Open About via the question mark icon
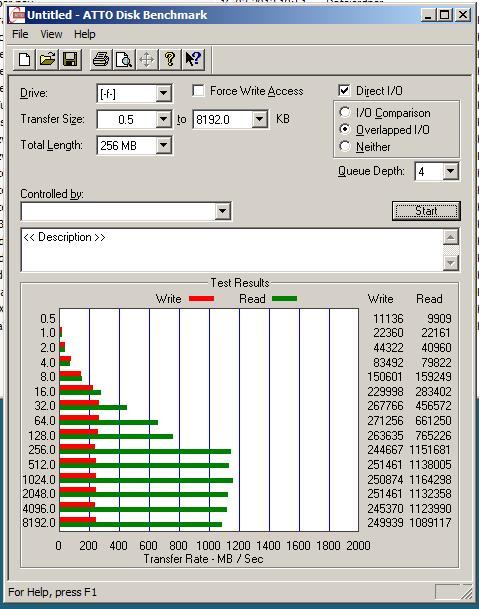The height and width of the screenshot is (609, 479). (170, 59)
